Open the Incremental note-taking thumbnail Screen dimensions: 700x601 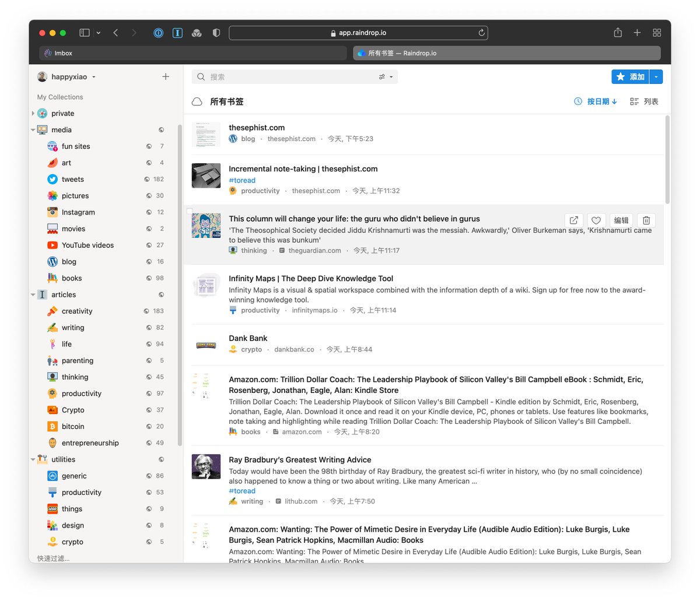[206, 175]
